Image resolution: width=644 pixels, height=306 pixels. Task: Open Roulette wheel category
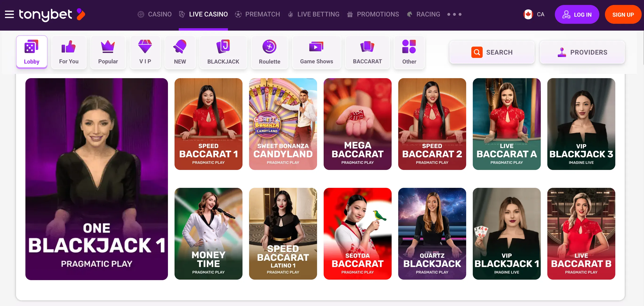pyautogui.click(x=270, y=52)
